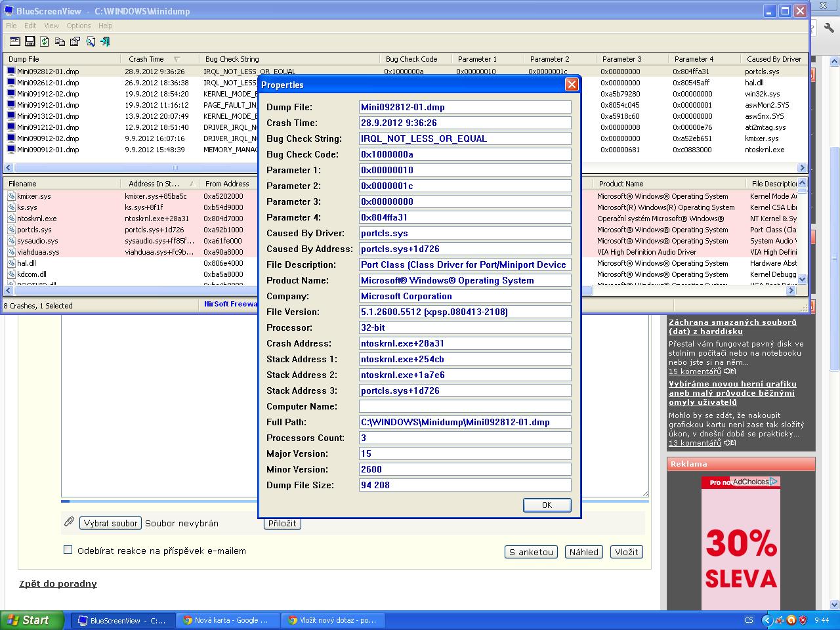
Task: Open the Options menu
Action: coord(78,26)
